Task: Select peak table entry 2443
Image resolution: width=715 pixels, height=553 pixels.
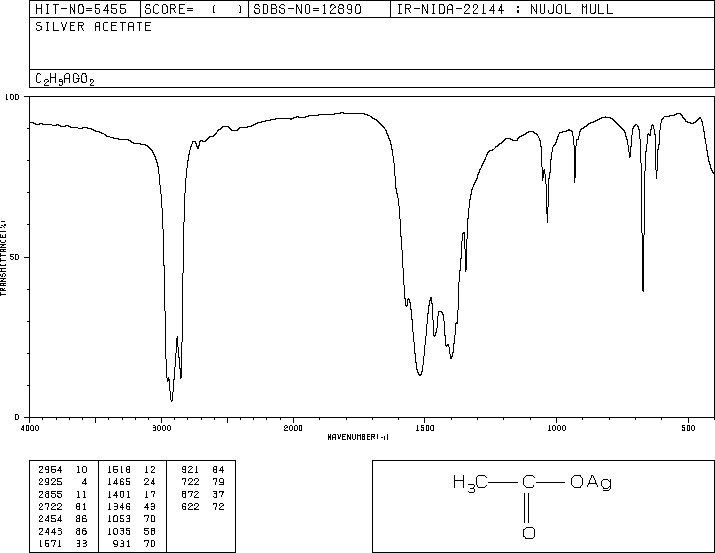Action: (62, 531)
